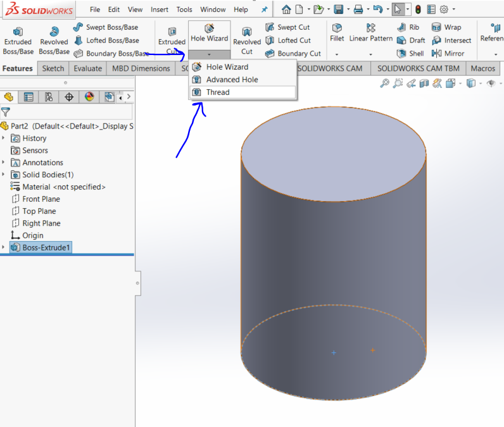The height and width of the screenshot is (427, 504).
Task: Open the Display Style cube
Action: (471, 84)
